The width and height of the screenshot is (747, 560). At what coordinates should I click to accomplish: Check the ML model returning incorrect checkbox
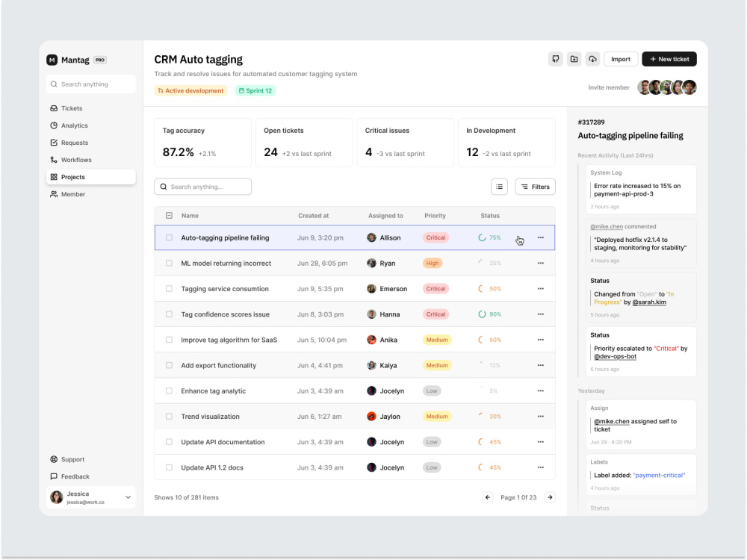169,263
